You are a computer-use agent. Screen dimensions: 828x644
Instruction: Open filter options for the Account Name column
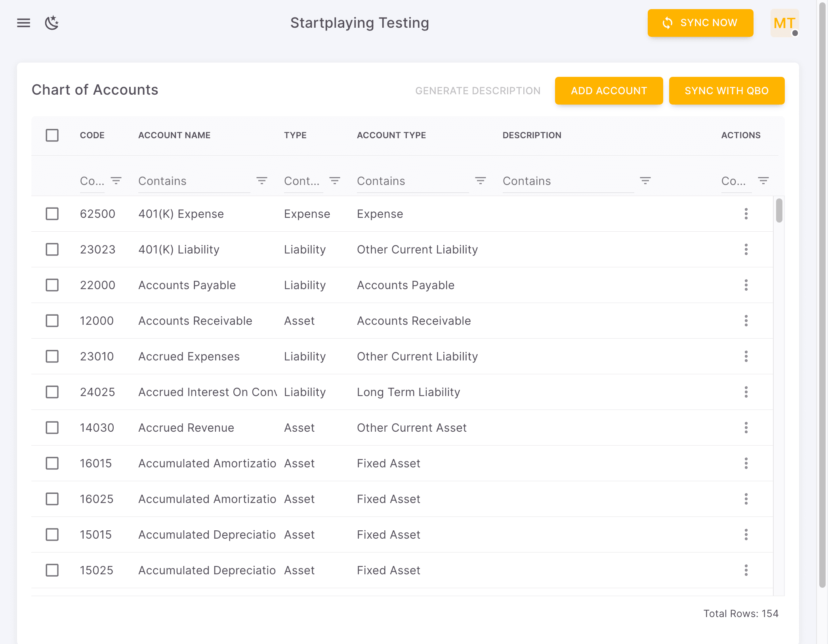tap(262, 181)
